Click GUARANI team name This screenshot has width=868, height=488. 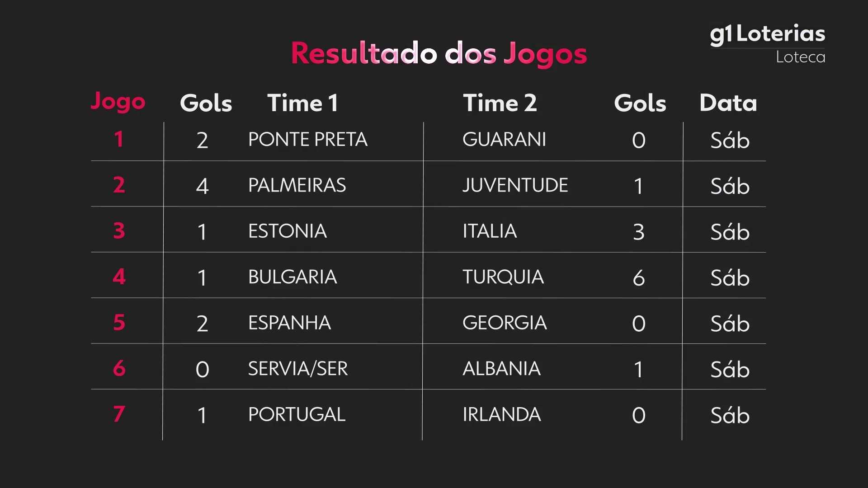tap(504, 140)
